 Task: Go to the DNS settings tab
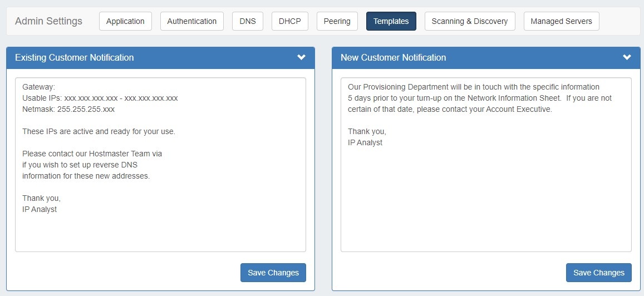(x=247, y=21)
